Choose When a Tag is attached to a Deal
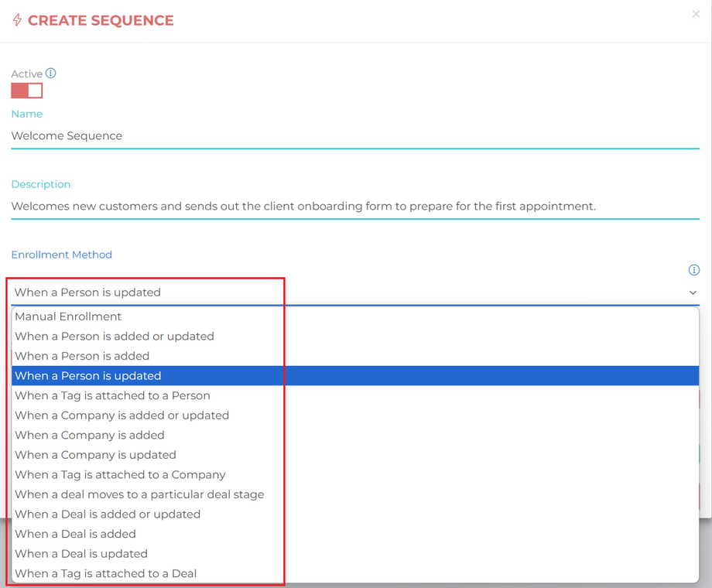 106,573
